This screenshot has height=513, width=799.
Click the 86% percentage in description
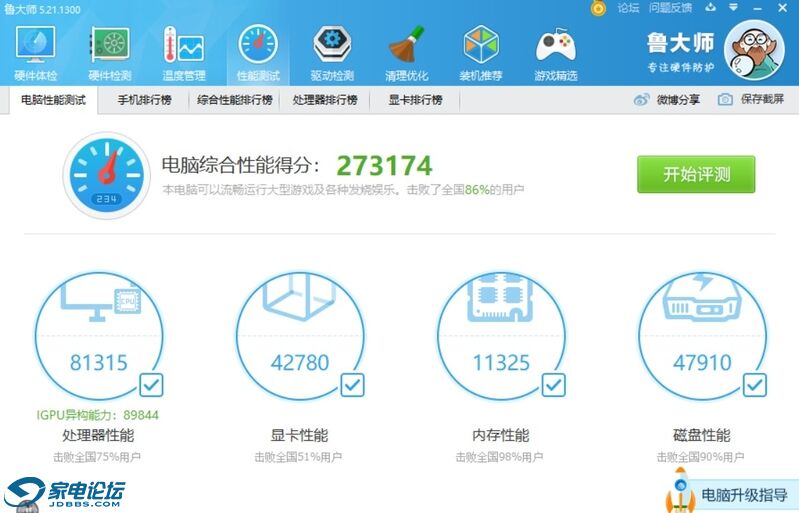tap(477, 190)
